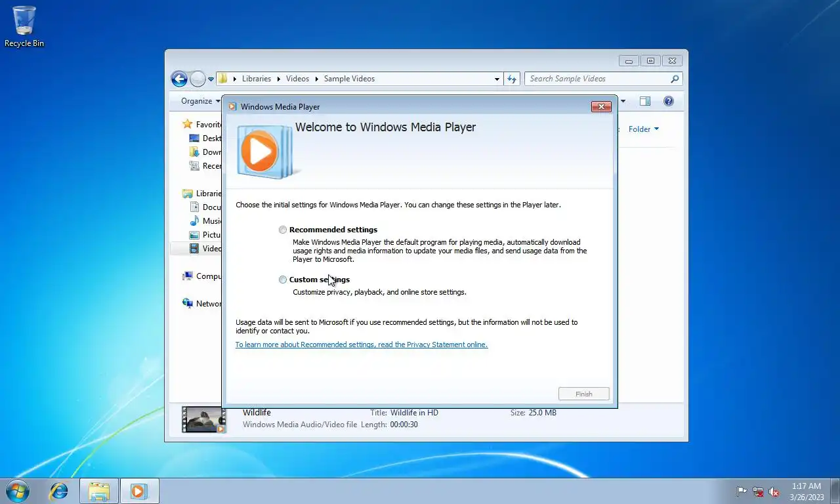Image resolution: width=840 pixels, height=504 pixels.
Task: Click the Wildlife file name in details pane
Action: [257, 413]
